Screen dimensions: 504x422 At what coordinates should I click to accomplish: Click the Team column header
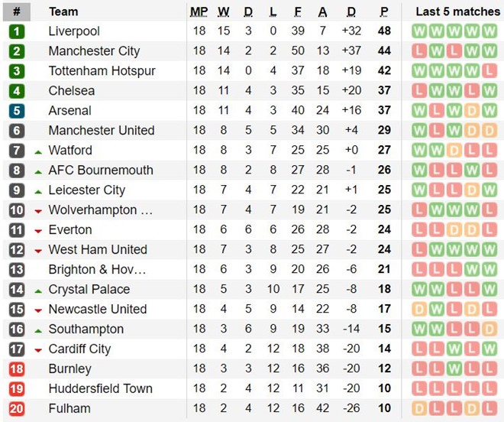63,11
